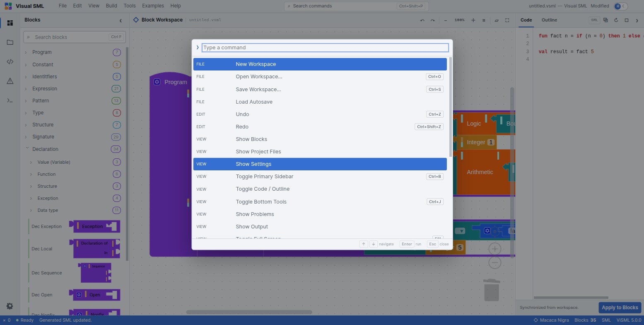The image size is (644, 325).
Task: Click the fit-to-view parallelogram icon
Action: tap(496, 20)
